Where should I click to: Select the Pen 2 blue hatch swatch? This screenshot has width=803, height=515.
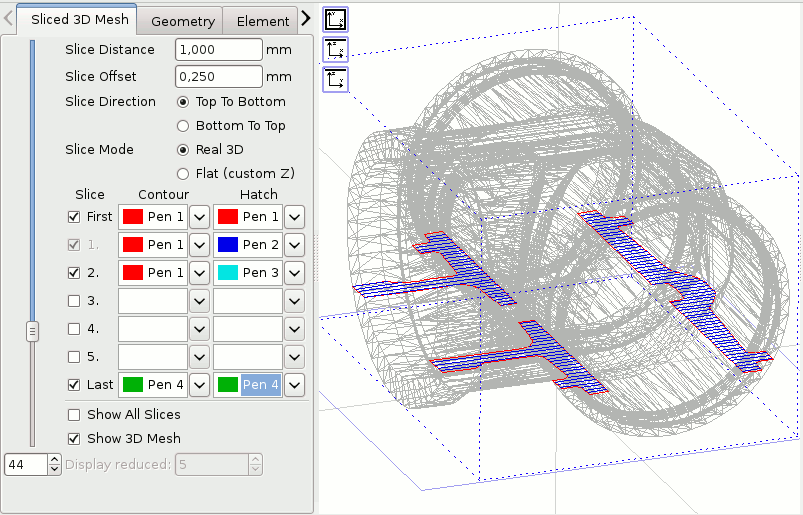point(228,244)
